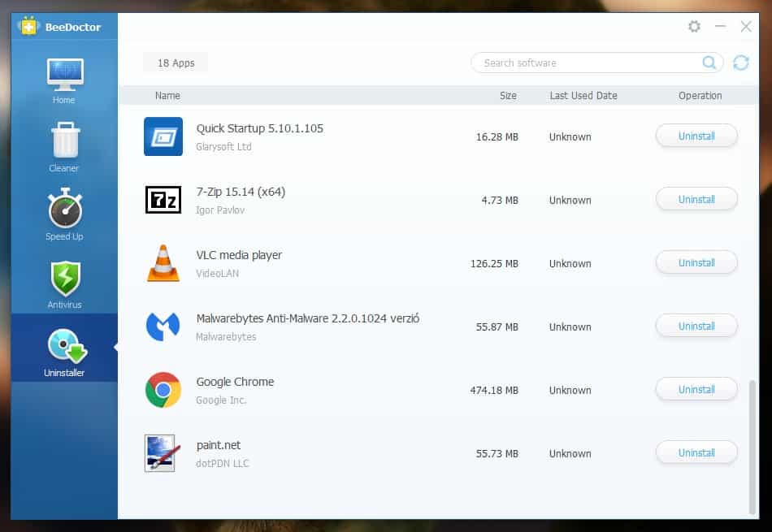Click Unknown date in Chrome row
772x532 pixels.
pyautogui.click(x=570, y=390)
